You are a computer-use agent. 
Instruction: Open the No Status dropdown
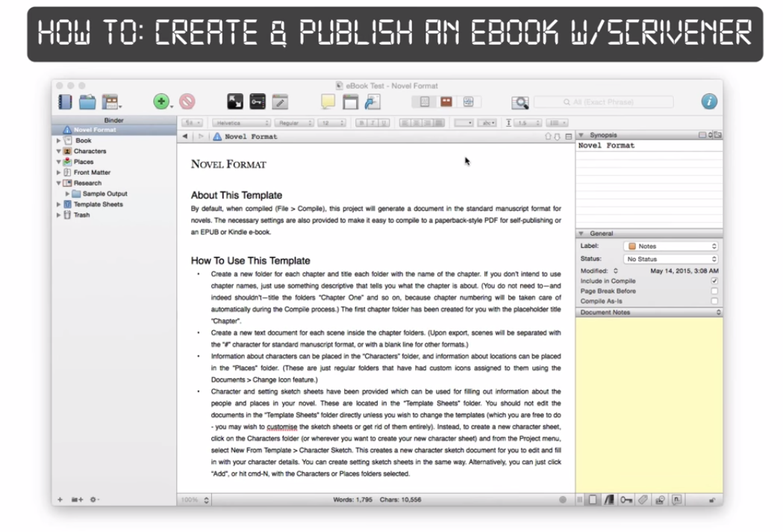671,259
